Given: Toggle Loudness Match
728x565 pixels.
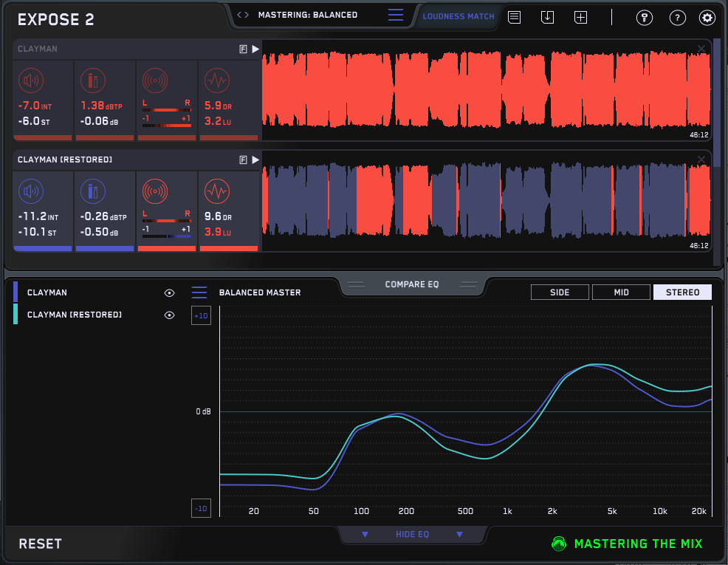Looking at the screenshot, I should 459,16.
